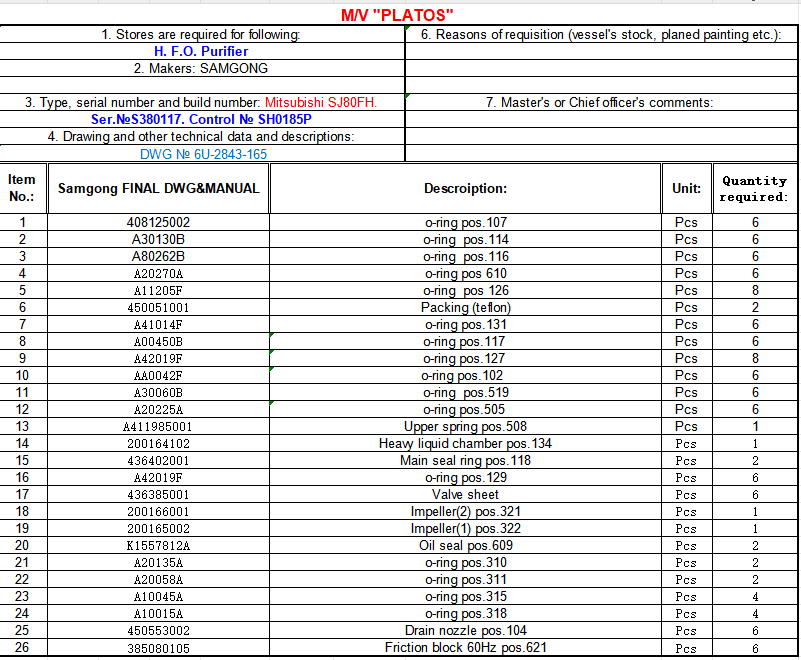Click the Friction block 60Hz pos.621 cell

click(465, 647)
